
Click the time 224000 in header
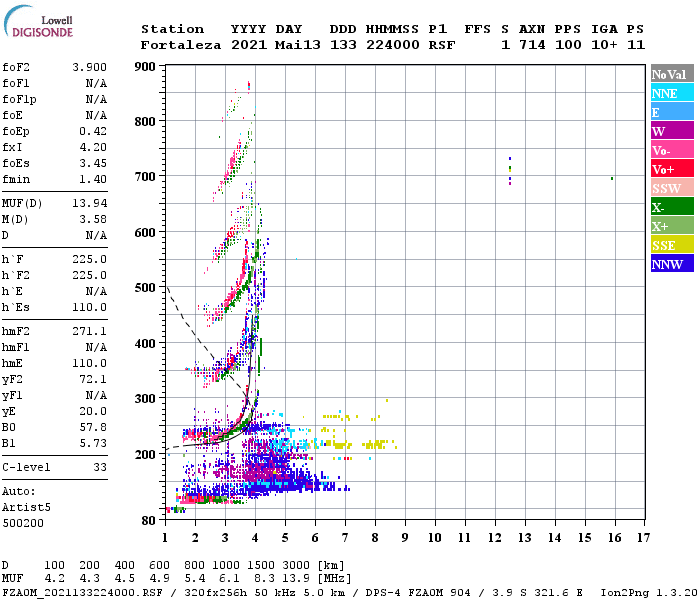tap(393, 45)
